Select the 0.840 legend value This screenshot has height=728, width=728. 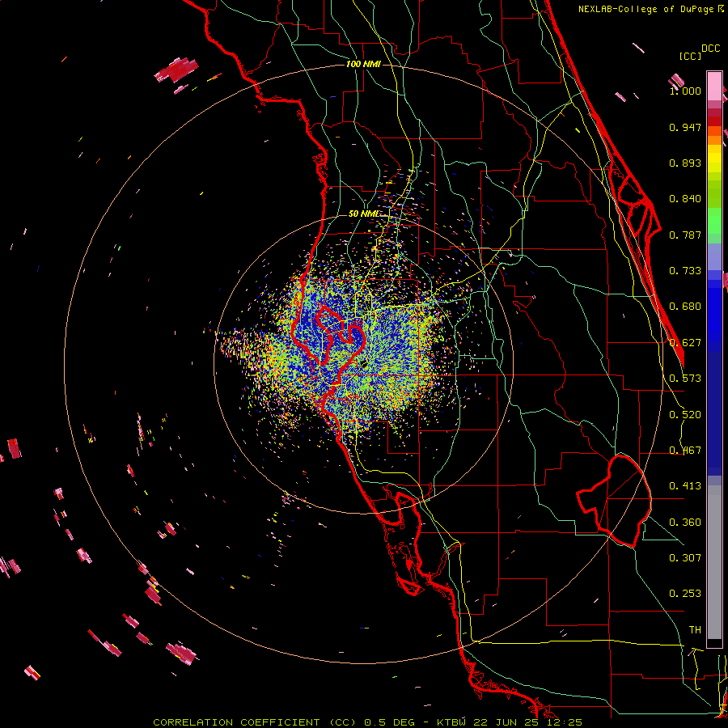click(x=685, y=199)
